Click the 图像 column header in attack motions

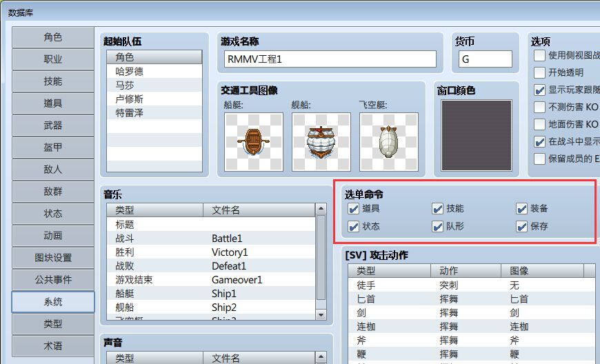pyautogui.click(x=543, y=271)
